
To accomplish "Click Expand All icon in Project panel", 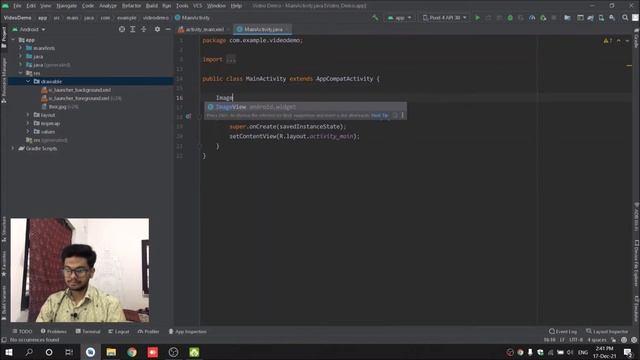I will click(x=133, y=29).
